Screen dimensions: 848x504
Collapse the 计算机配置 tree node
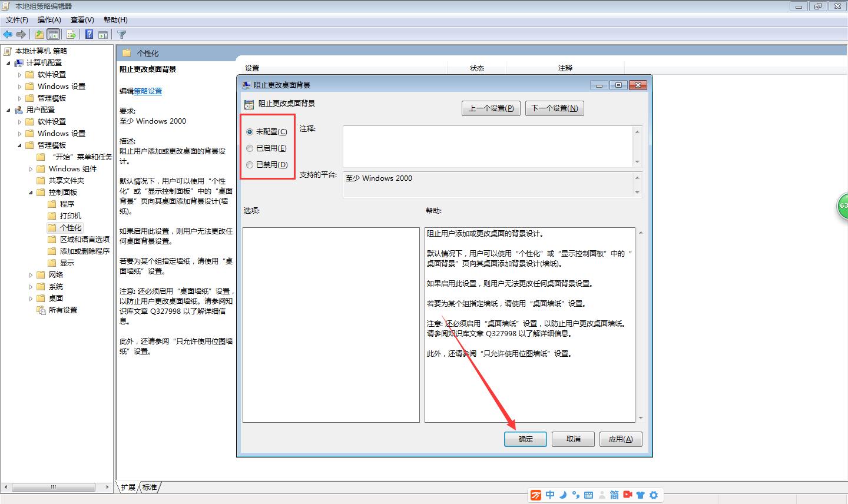(x=8, y=63)
